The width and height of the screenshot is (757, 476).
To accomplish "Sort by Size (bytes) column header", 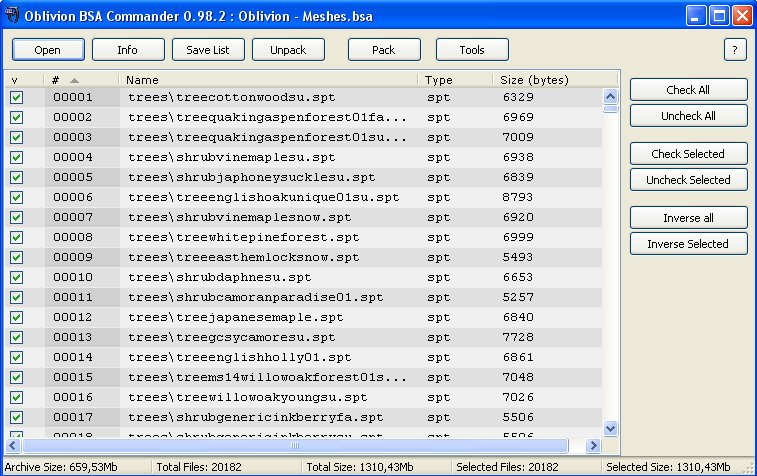I will (x=547, y=80).
